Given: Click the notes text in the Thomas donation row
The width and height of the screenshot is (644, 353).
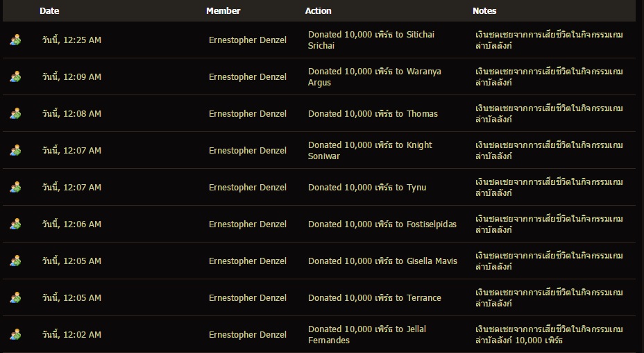Looking at the screenshot, I should pyautogui.click(x=549, y=113).
